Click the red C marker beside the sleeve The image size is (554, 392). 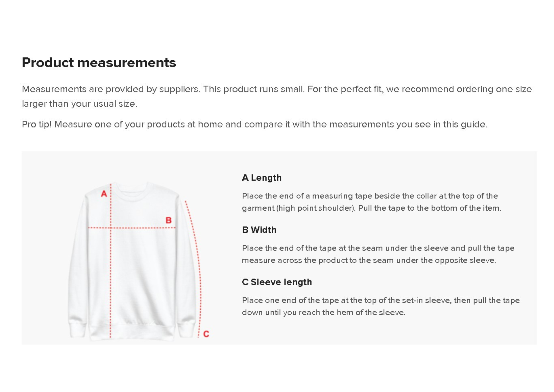pos(206,334)
